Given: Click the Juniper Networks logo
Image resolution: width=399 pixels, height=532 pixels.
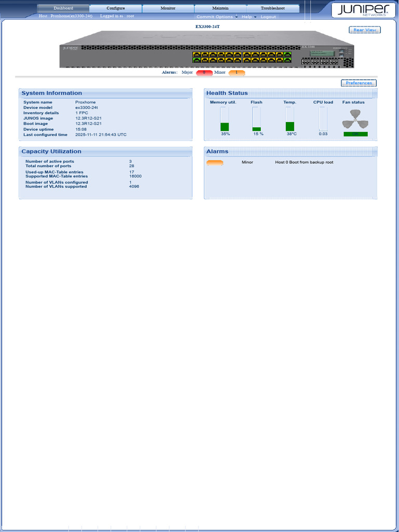Looking at the screenshot, I should (x=363, y=9).
